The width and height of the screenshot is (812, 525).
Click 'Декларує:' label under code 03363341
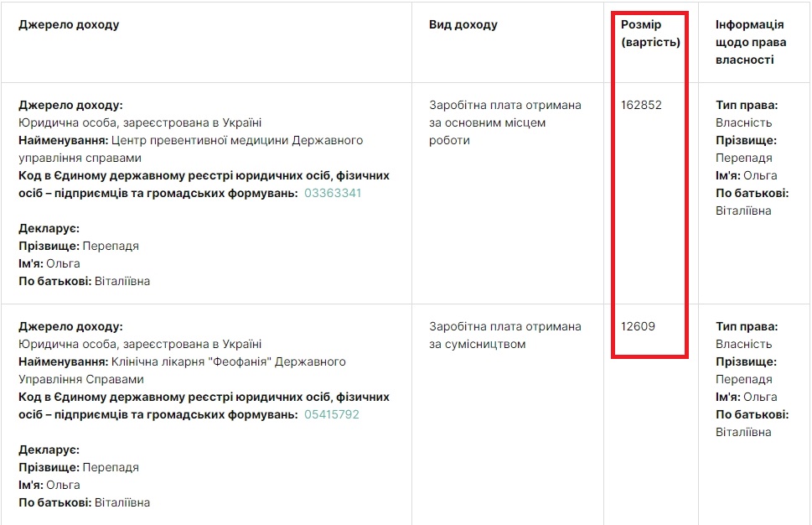(x=49, y=229)
